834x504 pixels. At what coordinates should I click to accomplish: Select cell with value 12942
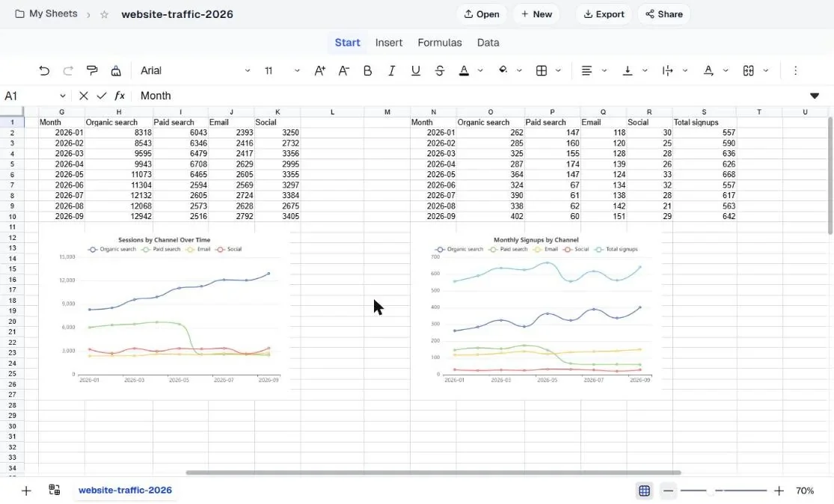click(119, 216)
